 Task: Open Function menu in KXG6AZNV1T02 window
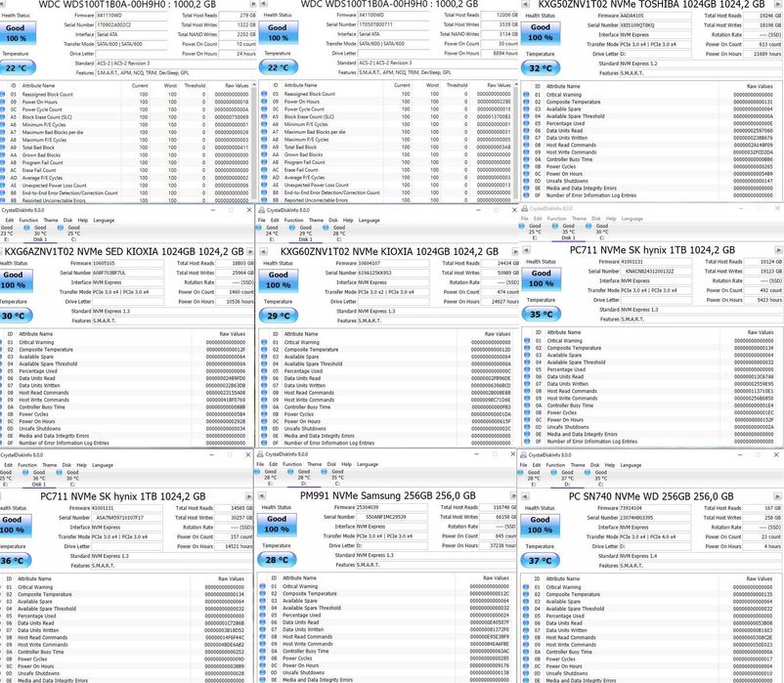pos(28,221)
